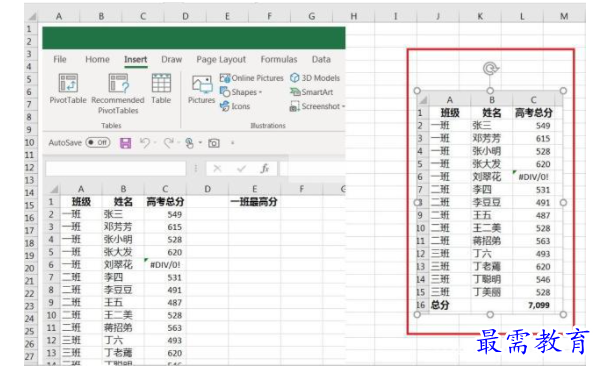Click the rotation handle above the selected picture

490,69
